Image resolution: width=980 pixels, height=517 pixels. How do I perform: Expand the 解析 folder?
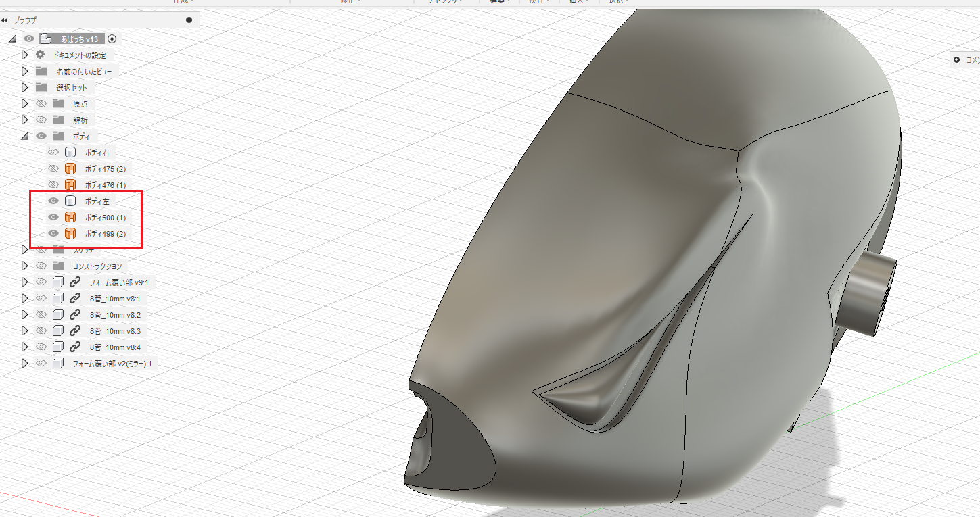[x=25, y=120]
